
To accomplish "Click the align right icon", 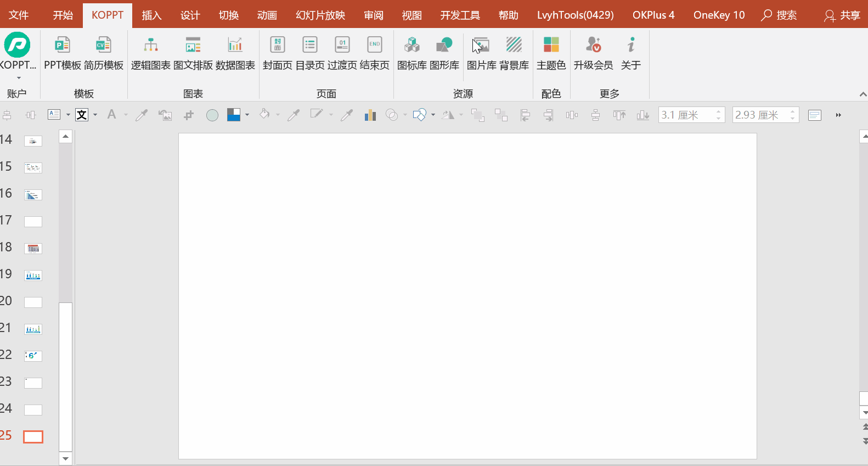I will [x=548, y=115].
